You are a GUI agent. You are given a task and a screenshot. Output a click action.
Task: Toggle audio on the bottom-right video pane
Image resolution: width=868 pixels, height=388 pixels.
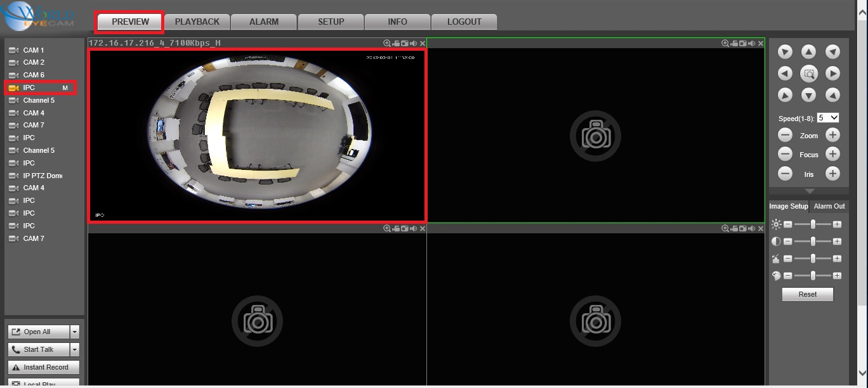coord(752,228)
